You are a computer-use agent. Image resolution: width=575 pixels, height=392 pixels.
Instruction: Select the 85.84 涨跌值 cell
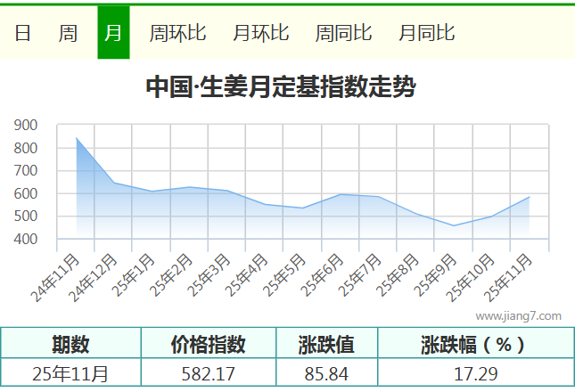[326, 373]
